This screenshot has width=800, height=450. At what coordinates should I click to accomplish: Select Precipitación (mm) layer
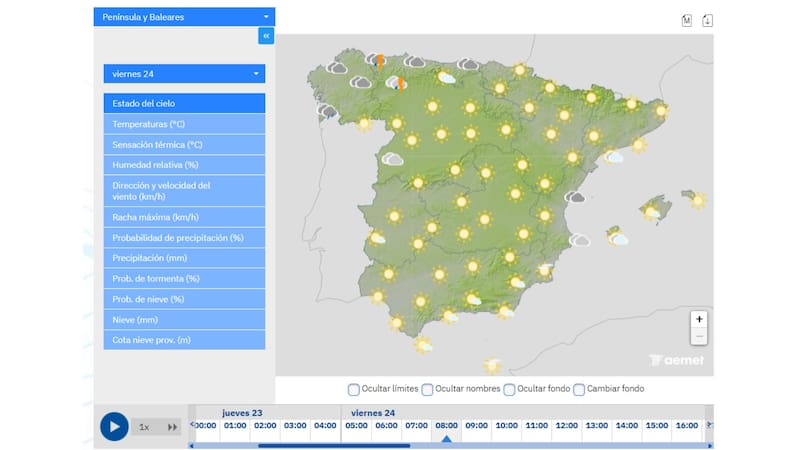point(184,258)
